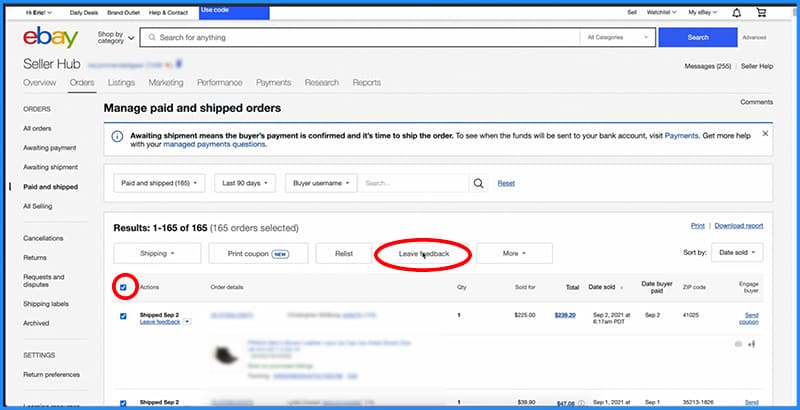Open Messages (255)
The width and height of the screenshot is (800, 410).
(x=708, y=66)
